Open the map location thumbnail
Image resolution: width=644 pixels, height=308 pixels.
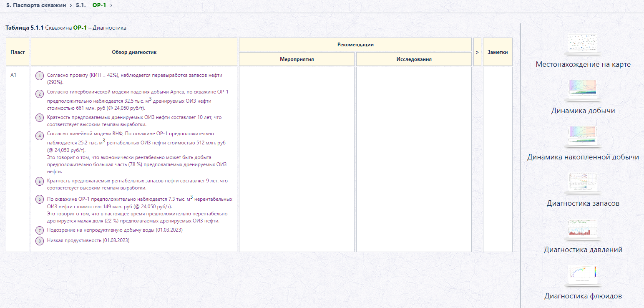click(583, 44)
